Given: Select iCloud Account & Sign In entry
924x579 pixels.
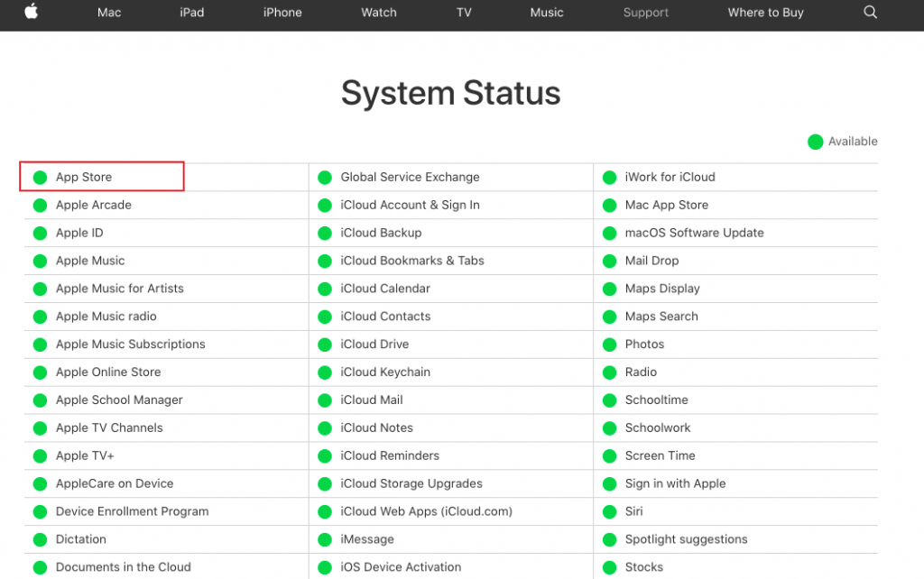Looking at the screenshot, I should coord(410,205).
